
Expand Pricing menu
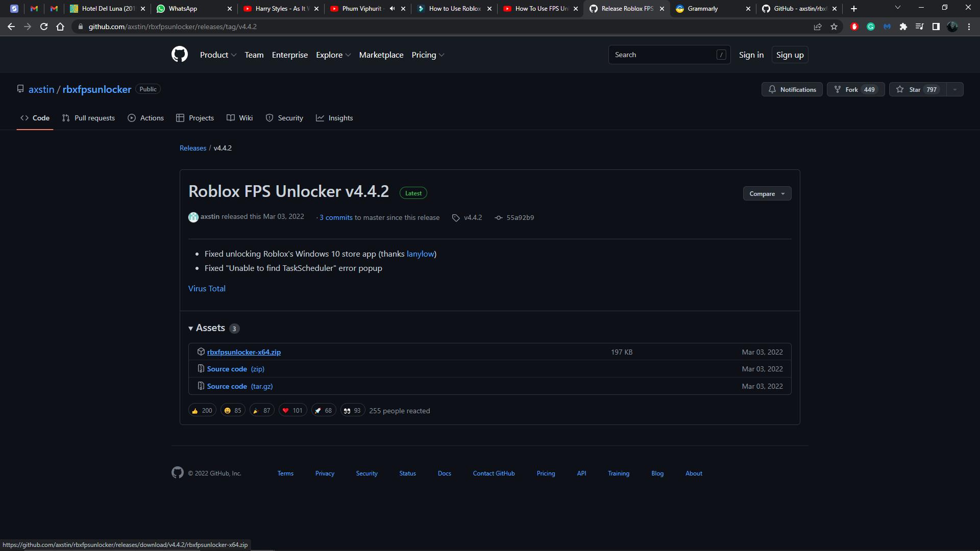tap(428, 55)
